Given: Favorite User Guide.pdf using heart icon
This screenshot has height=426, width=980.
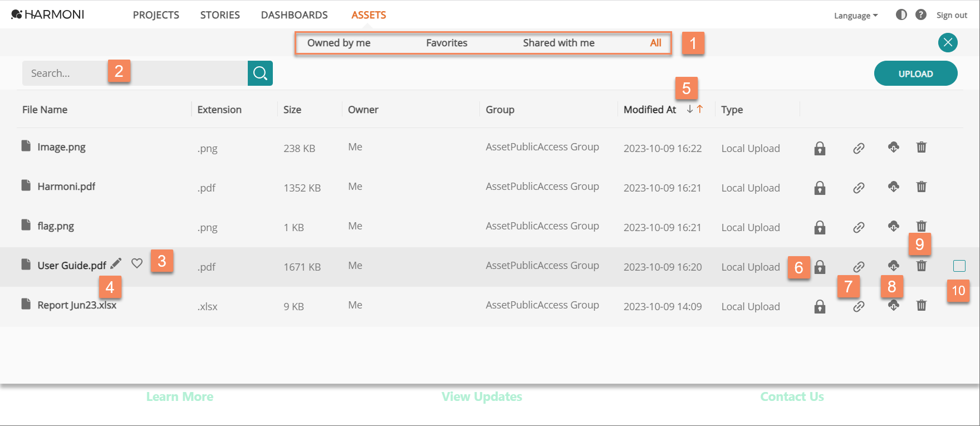Looking at the screenshot, I should tap(137, 263).
